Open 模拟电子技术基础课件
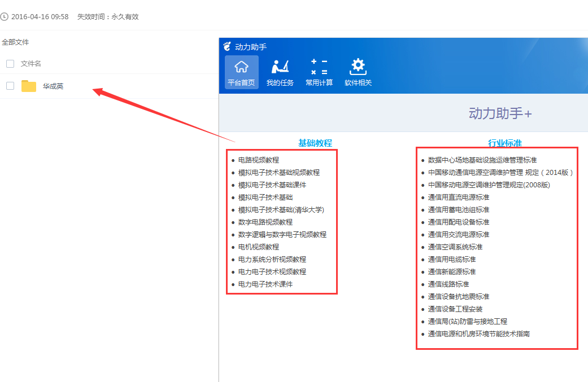Image resolution: width=588 pixels, height=382 pixels. (x=272, y=185)
